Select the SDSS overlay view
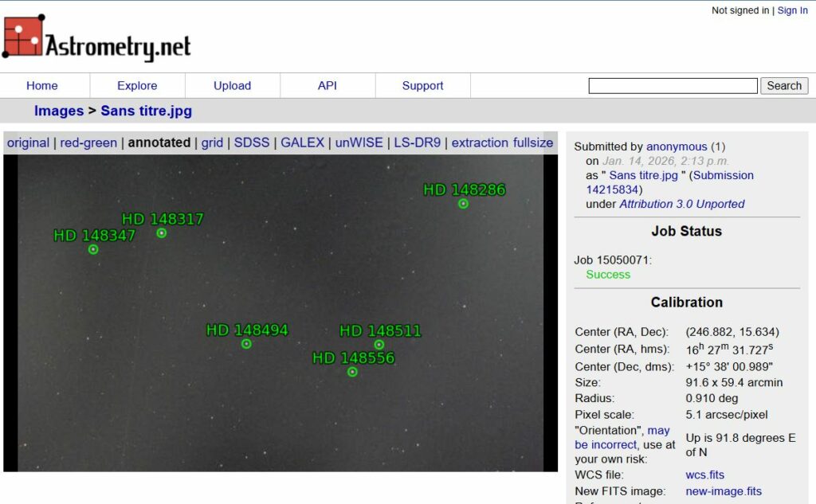The image size is (816, 504). [252, 143]
